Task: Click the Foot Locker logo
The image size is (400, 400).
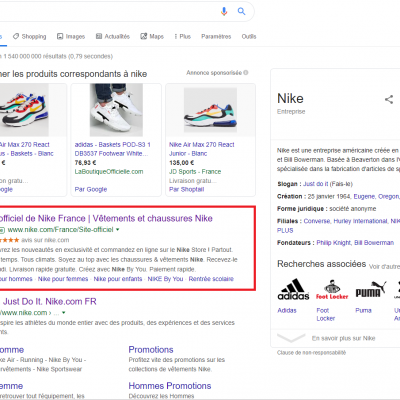Action: pyautogui.click(x=332, y=289)
